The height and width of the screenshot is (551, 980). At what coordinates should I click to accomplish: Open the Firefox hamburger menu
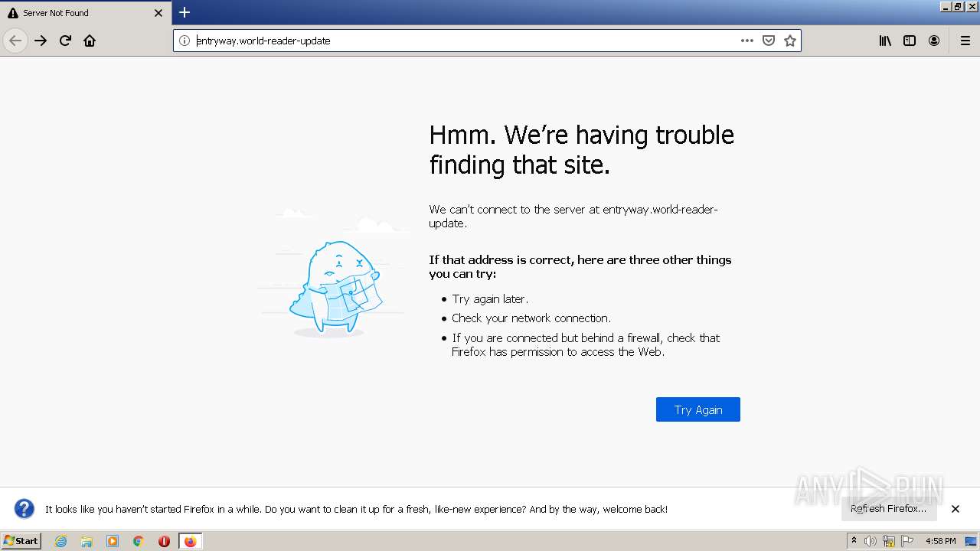pyautogui.click(x=965, y=41)
